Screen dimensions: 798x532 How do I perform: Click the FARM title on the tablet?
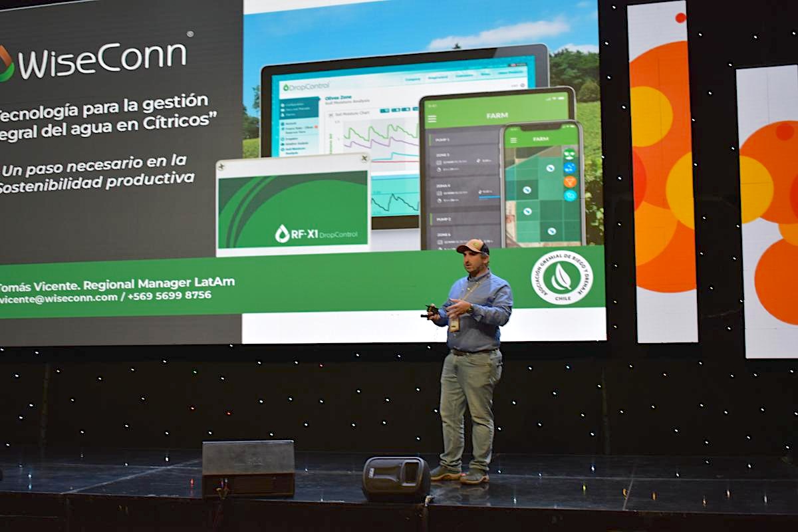tap(497, 116)
